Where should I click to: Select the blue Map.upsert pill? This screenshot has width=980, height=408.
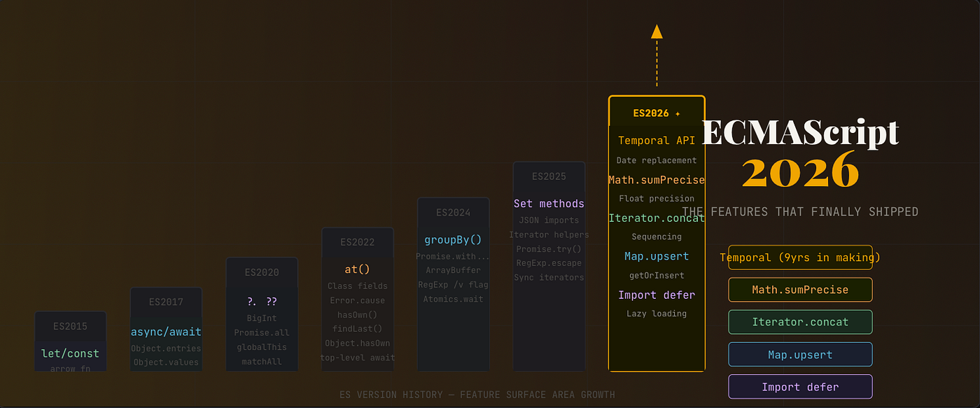[800, 355]
